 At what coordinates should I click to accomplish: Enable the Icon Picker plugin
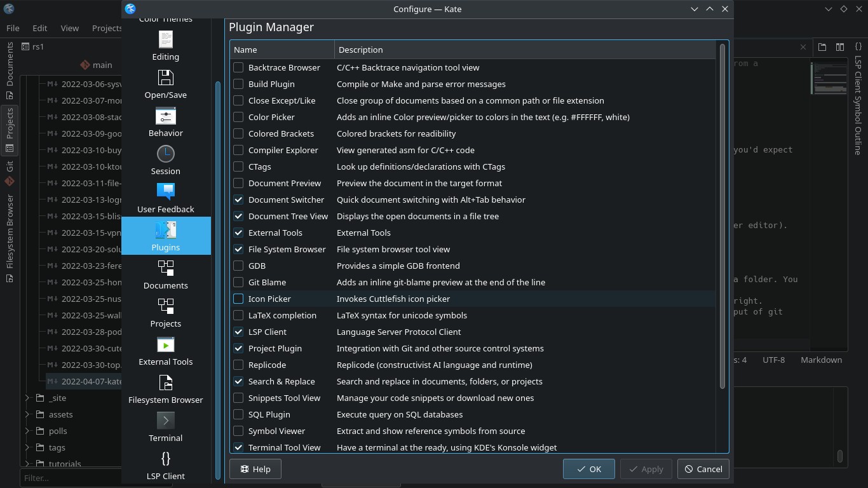pos(238,299)
